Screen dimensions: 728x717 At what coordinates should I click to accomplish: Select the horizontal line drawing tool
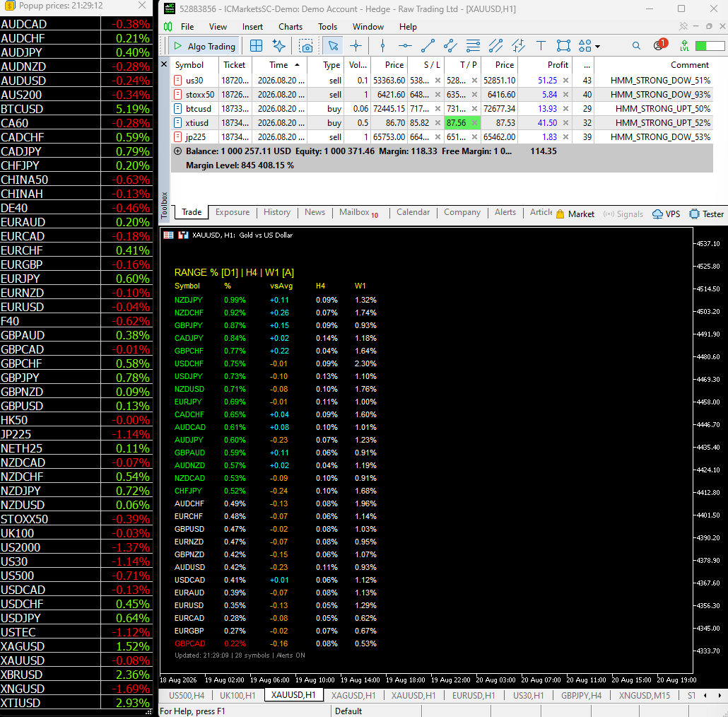405,45
